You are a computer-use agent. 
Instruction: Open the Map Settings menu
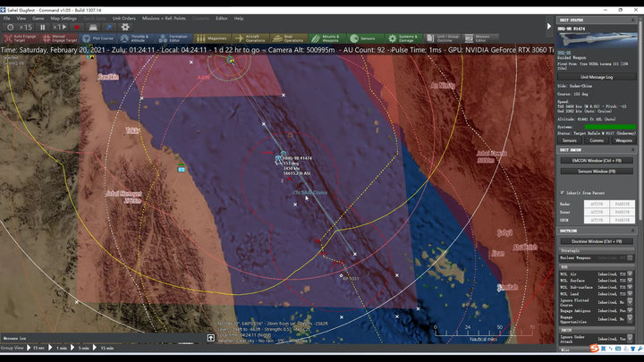pyautogui.click(x=64, y=19)
